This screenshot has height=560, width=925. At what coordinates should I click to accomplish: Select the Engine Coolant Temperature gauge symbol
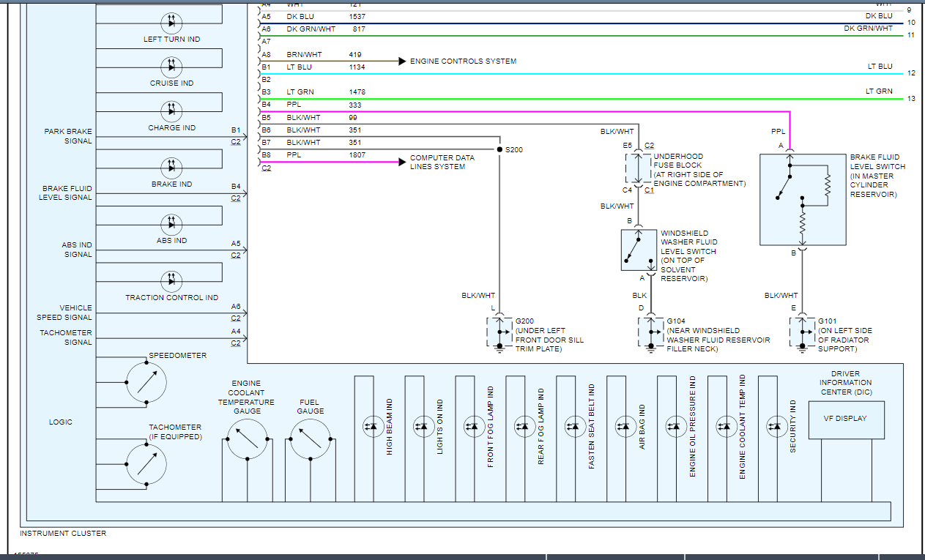(247, 439)
